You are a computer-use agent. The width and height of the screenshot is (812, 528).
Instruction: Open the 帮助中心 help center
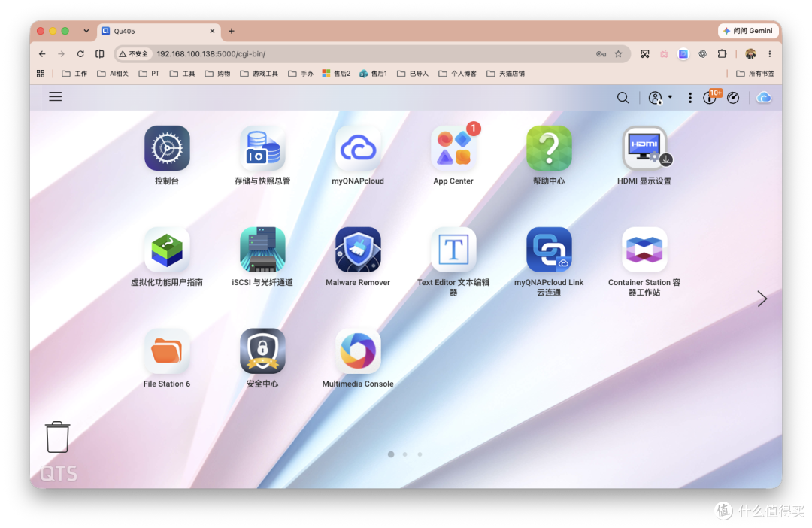tap(549, 148)
